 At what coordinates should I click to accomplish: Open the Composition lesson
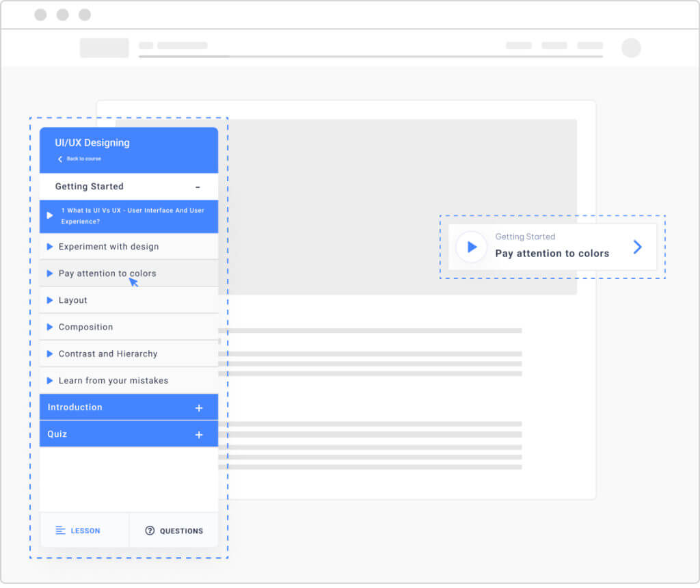129,327
